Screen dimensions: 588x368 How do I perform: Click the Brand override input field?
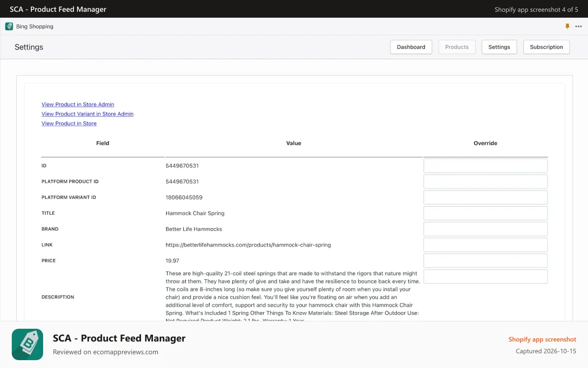coord(486,229)
